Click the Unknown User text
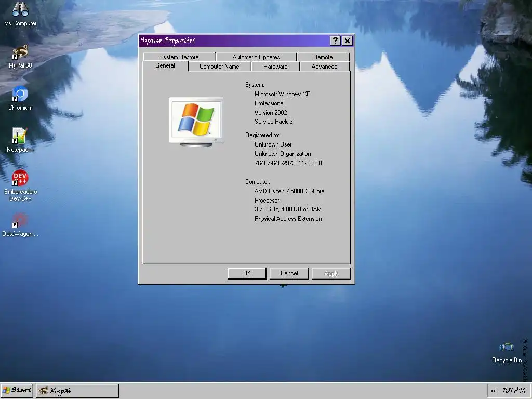Image resolution: width=532 pixels, height=399 pixels. pyautogui.click(x=273, y=144)
